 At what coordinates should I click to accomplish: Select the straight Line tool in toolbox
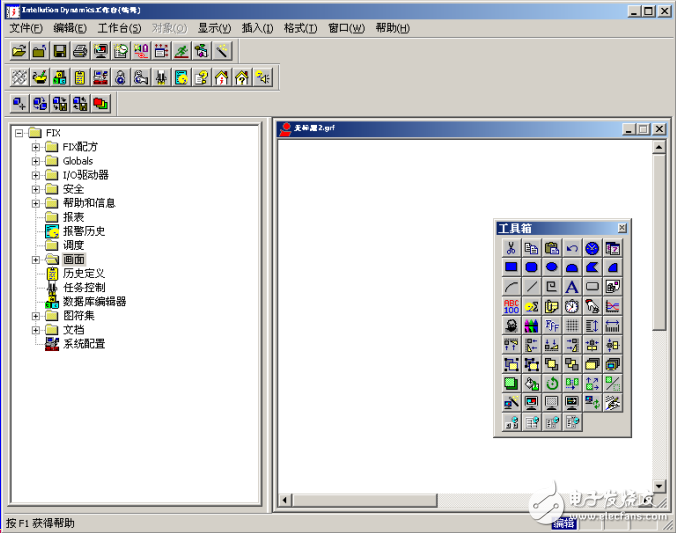pyautogui.click(x=531, y=287)
